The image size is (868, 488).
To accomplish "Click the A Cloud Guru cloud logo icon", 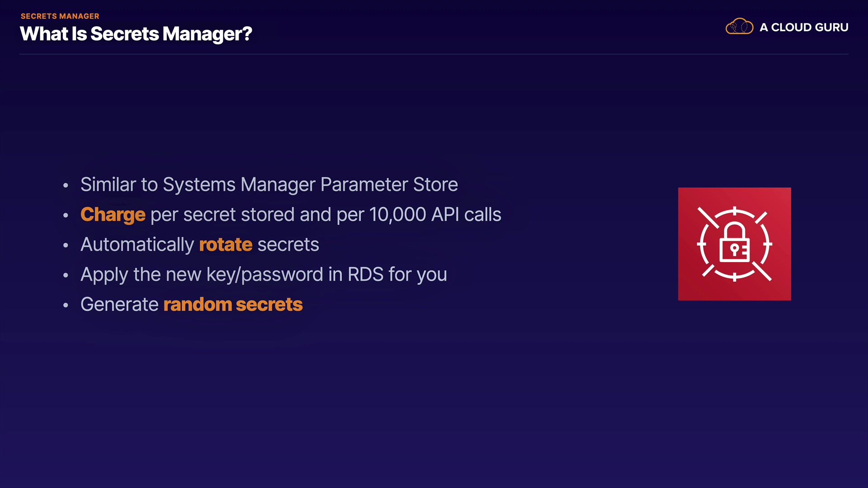I will (x=739, y=27).
